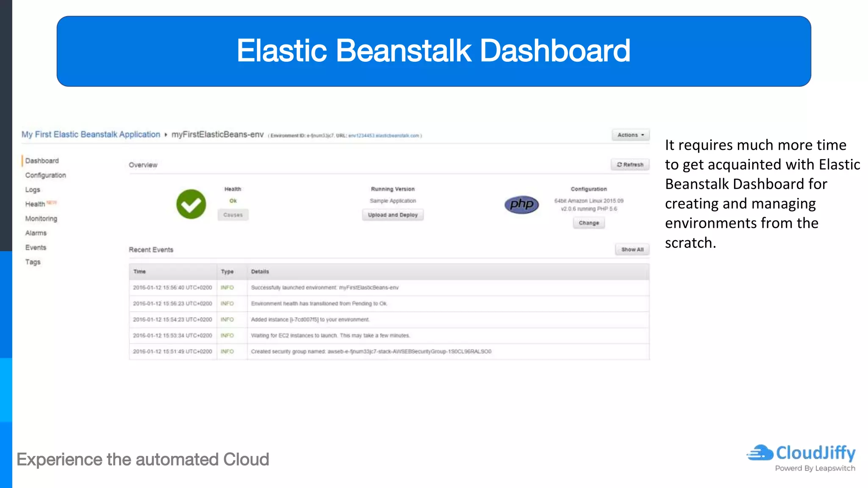Click 'Environment health has transitioned' event
This screenshot has height=488, width=868.
point(389,304)
